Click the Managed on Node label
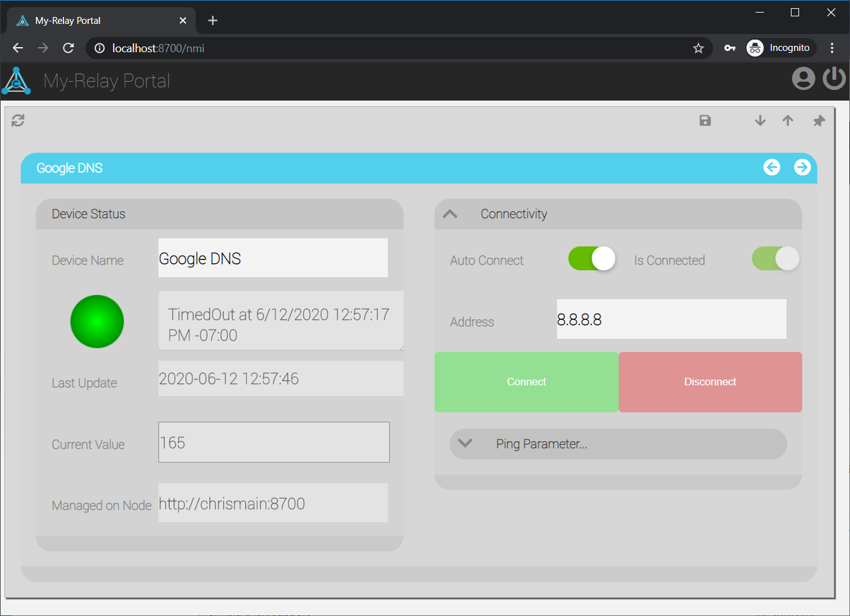This screenshot has width=850, height=616. click(102, 505)
